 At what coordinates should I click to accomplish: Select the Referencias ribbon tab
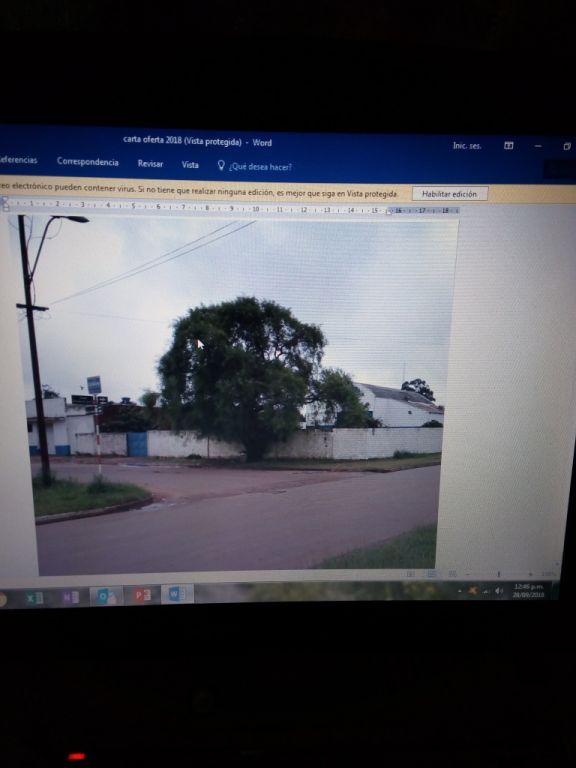click(18, 160)
